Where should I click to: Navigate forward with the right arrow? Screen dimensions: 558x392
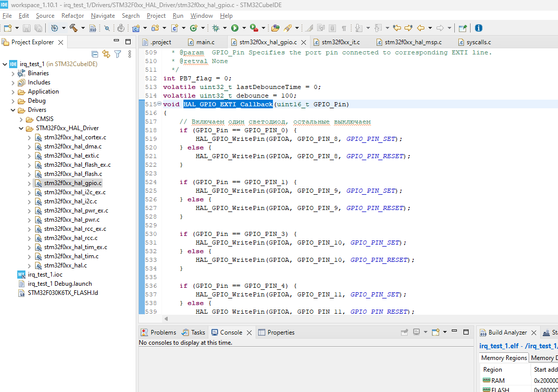(440, 28)
